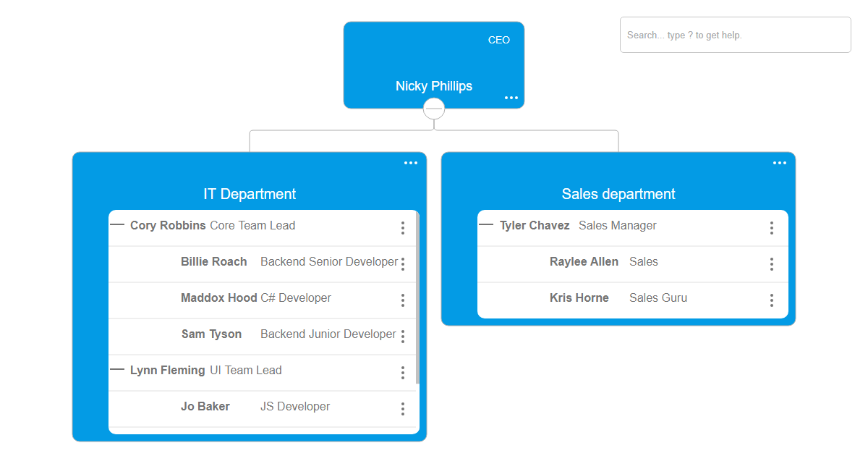Click Kris Horne's vertical dots menu
This screenshot has width=868, height=456.
coord(772,300)
